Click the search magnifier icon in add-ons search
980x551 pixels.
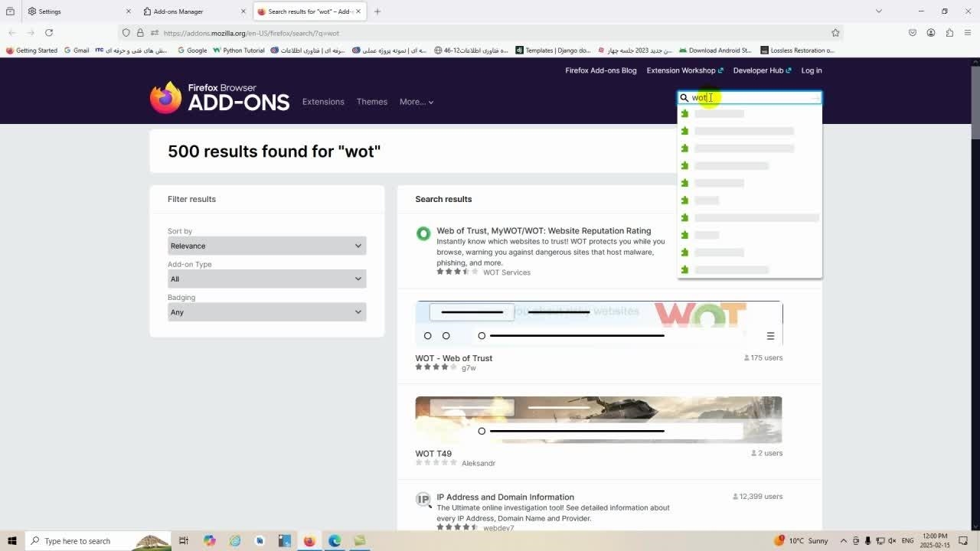684,98
